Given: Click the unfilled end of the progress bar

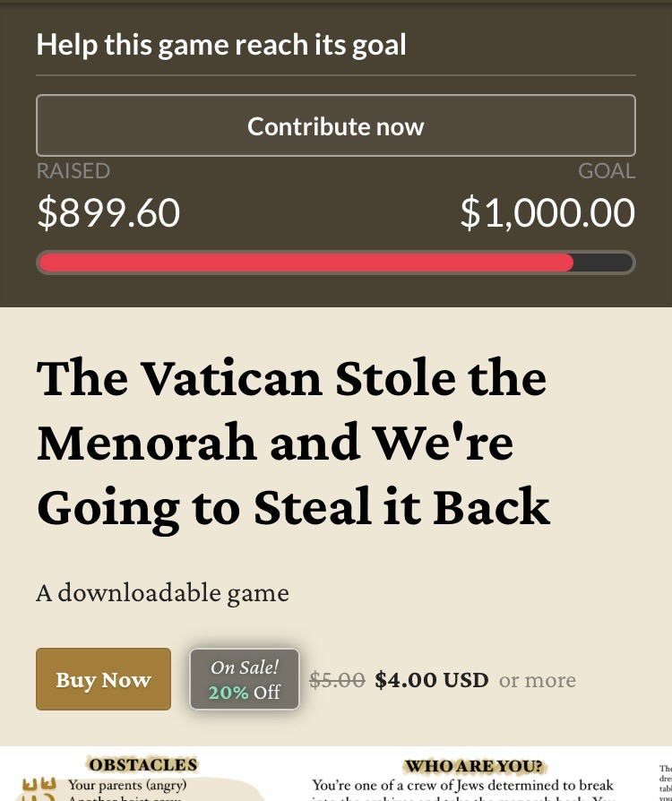Looking at the screenshot, I should click(x=603, y=263).
